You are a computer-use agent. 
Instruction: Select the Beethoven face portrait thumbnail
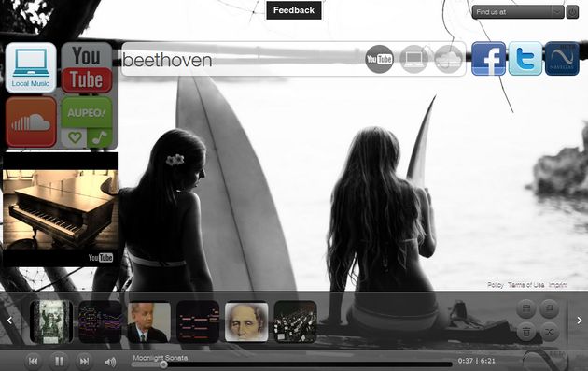(246, 321)
